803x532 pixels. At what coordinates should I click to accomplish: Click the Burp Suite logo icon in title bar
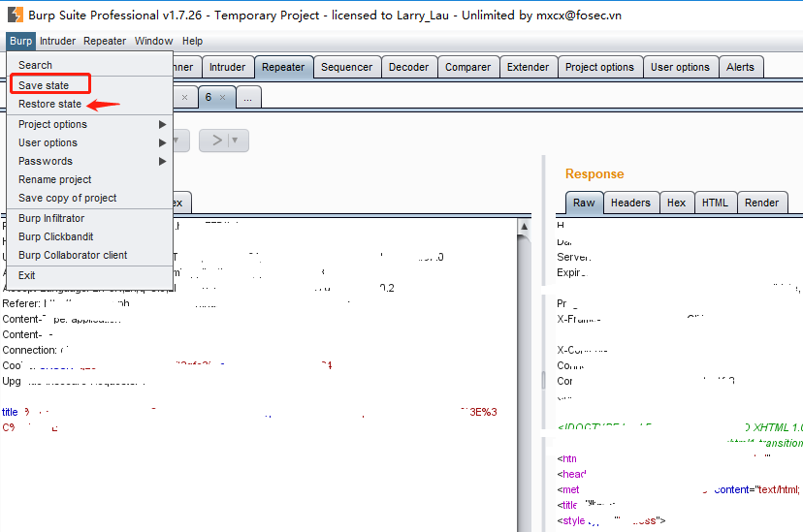pos(16,15)
